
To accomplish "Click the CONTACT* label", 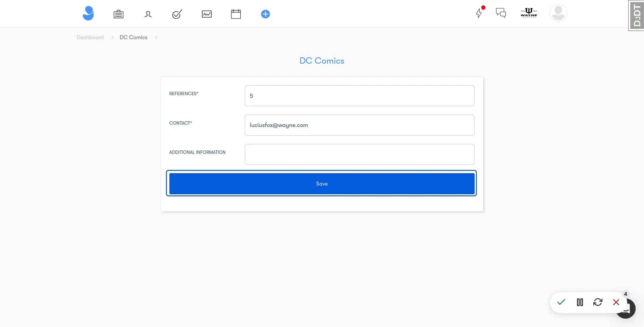I will [x=180, y=123].
